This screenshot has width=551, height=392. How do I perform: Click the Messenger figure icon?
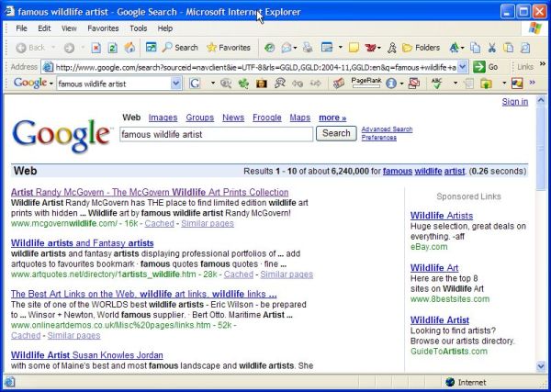(x=392, y=48)
